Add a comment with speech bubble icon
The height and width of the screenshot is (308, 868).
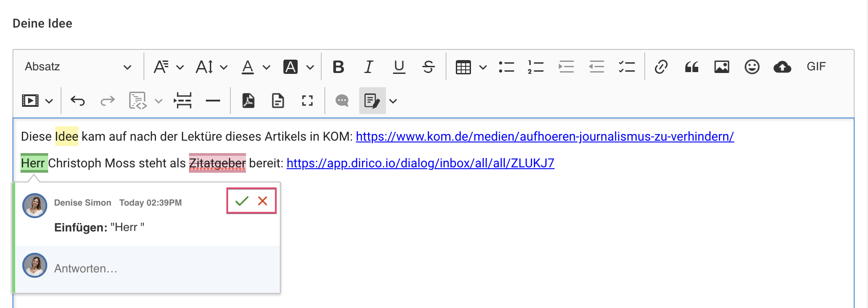pyautogui.click(x=342, y=101)
